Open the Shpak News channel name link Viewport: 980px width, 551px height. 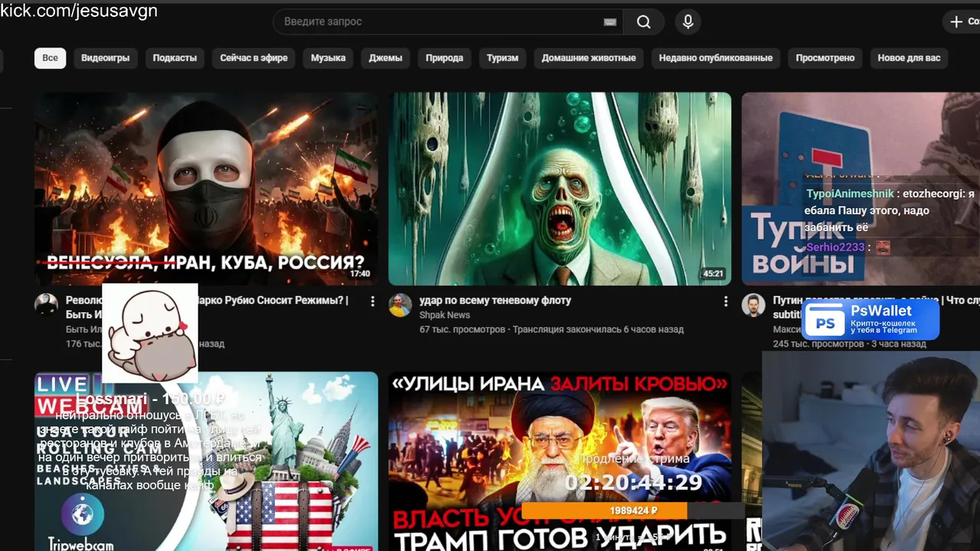coord(444,315)
